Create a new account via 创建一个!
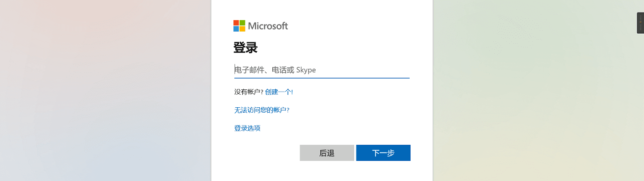This screenshot has width=644, height=181. pyautogui.click(x=279, y=92)
